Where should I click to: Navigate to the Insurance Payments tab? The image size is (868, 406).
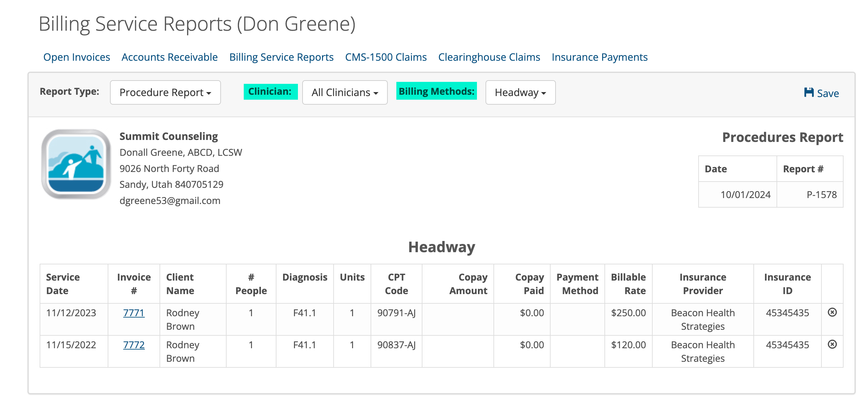point(599,57)
